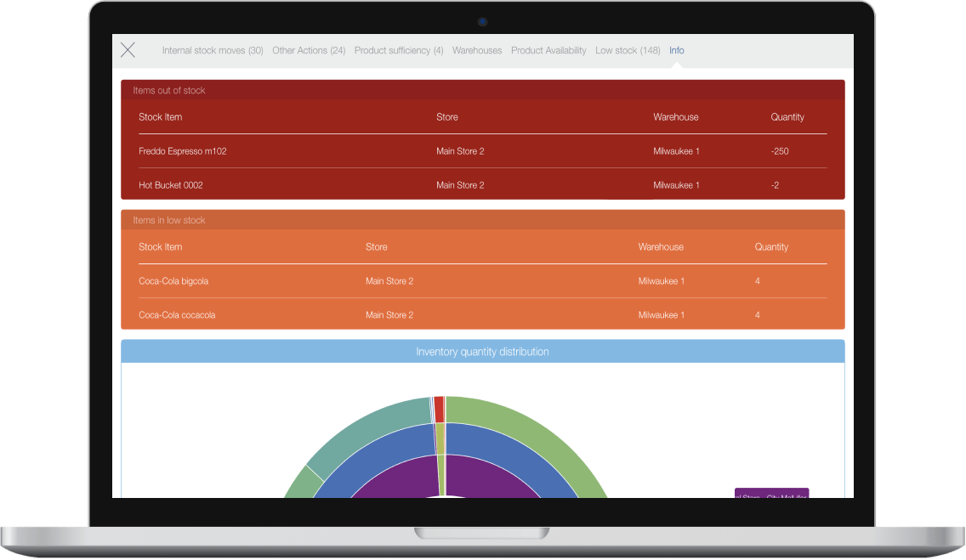Select the Hot Bucket 0002 item
Image resolution: width=966 pixels, height=560 pixels.
[171, 185]
